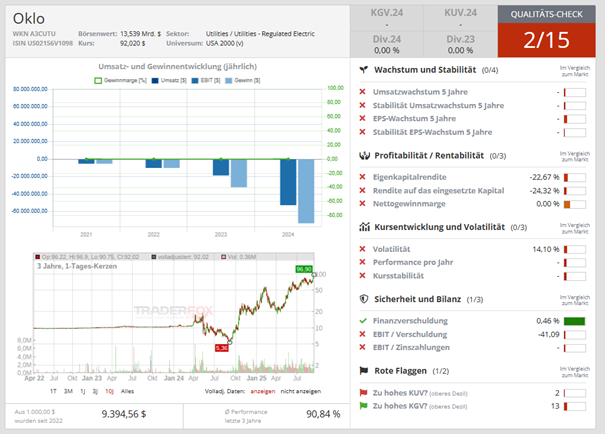Viewport: 605px width, 434px height.
Task: Click the red X next to Eigenkapitalrendite
Action: 362,177
